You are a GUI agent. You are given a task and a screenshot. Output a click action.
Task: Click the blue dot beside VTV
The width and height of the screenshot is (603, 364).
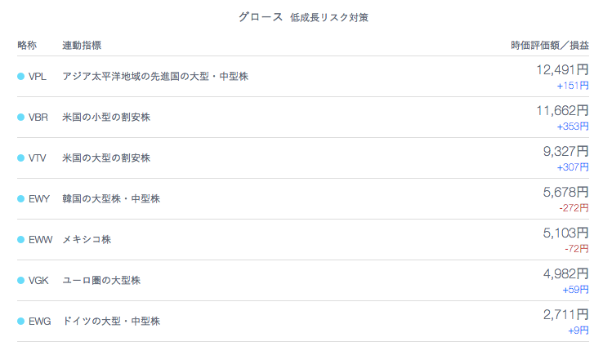[21, 158]
